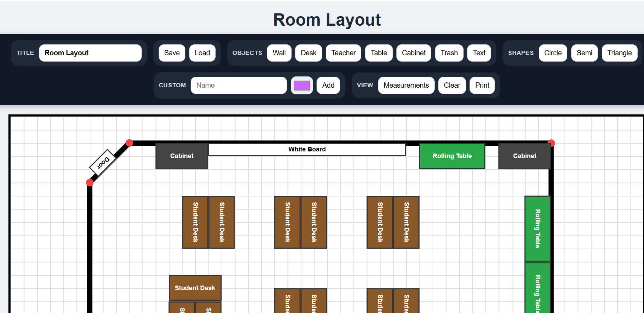Viewport: 644px width, 313px height.
Task: Click the Title input field
Action: pos(90,53)
